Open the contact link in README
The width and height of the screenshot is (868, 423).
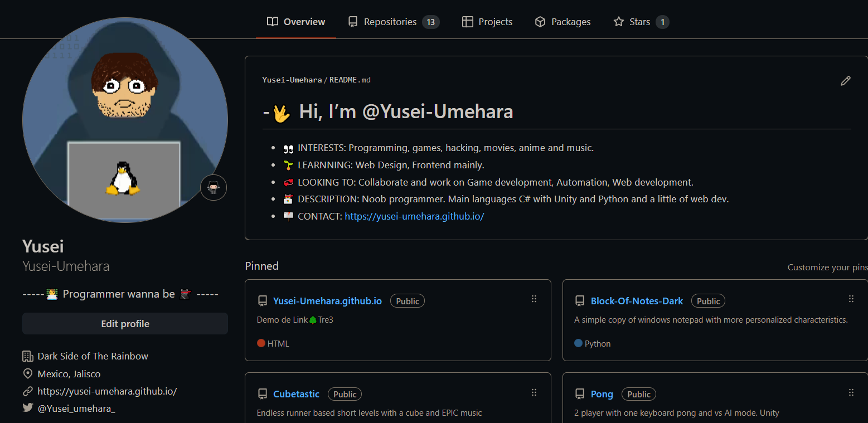pos(414,216)
